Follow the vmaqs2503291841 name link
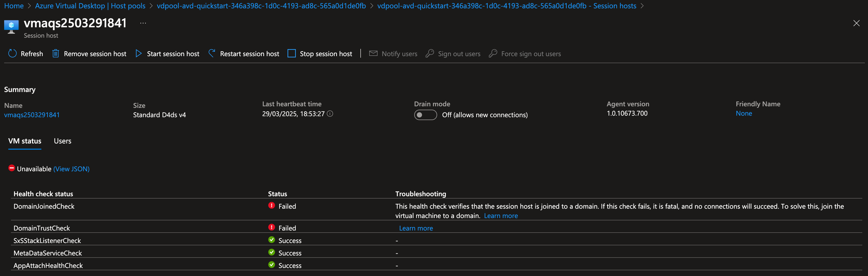The width and height of the screenshot is (868, 276). pyautogui.click(x=32, y=114)
